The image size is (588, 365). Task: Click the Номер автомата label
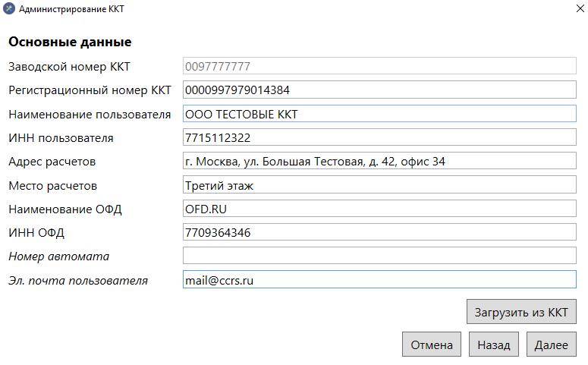tap(59, 256)
